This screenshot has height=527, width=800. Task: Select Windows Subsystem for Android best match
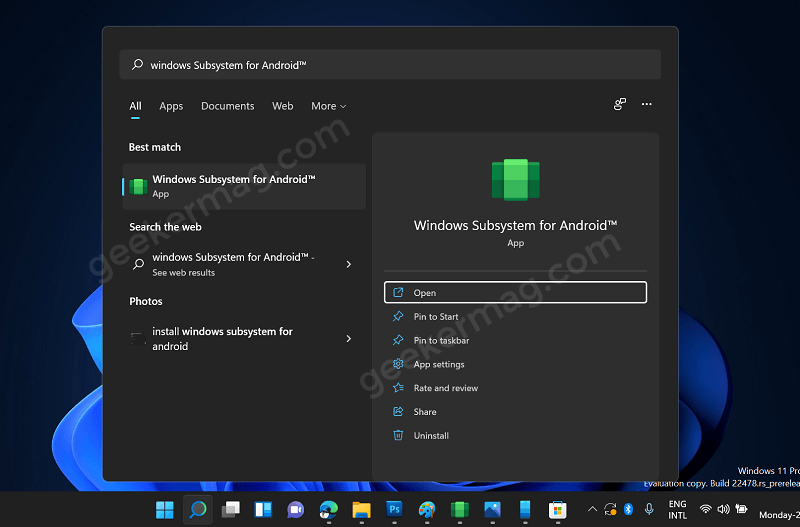(244, 186)
